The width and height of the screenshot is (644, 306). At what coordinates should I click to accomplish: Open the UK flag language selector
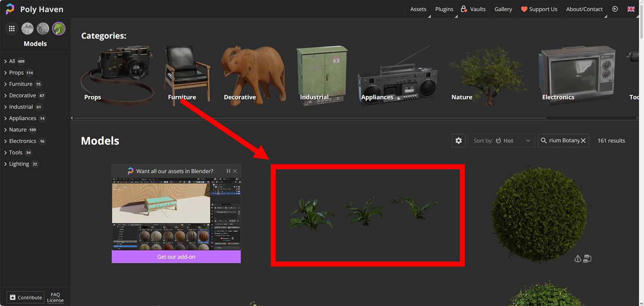tap(631, 9)
